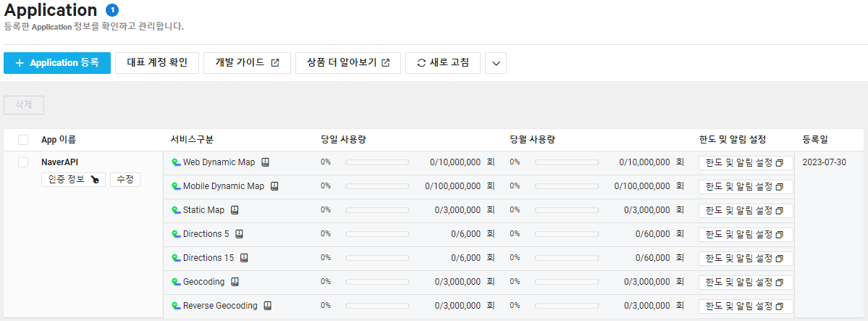Click the App 이름 column header
868x321 pixels.
pyautogui.click(x=59, y=140)
